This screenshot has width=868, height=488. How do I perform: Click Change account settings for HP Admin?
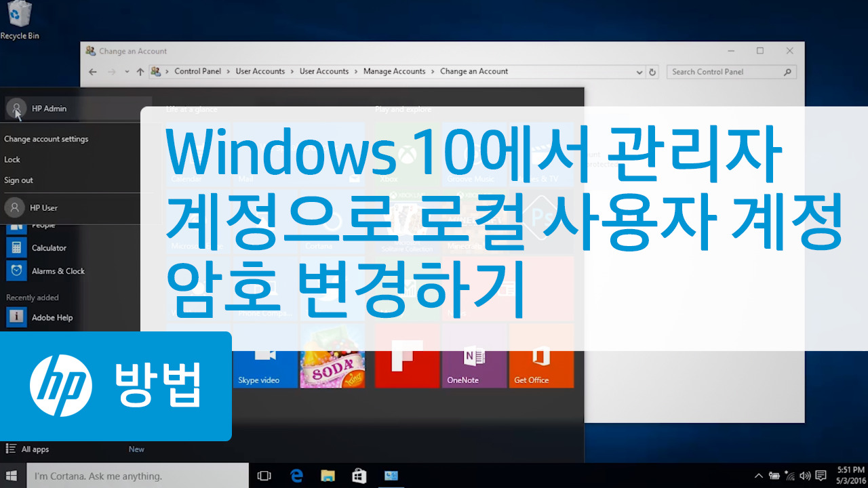coord(46,138)
